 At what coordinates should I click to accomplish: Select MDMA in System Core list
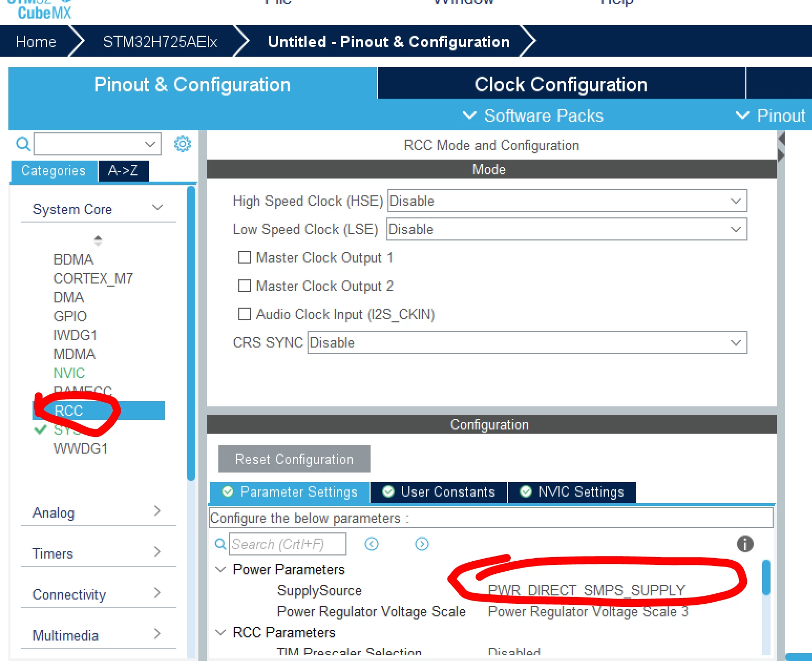pos(75,354)
